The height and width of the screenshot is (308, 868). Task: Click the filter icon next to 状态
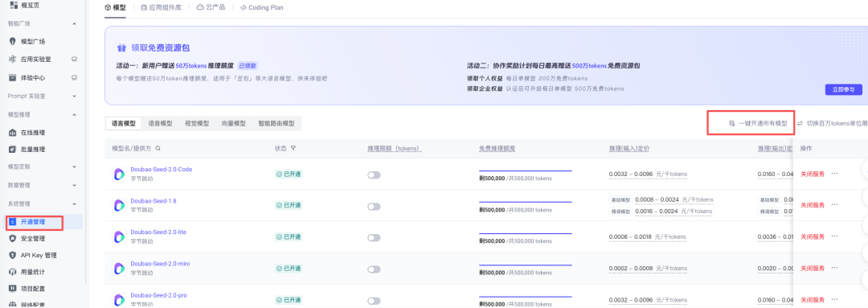click(293, 148)
